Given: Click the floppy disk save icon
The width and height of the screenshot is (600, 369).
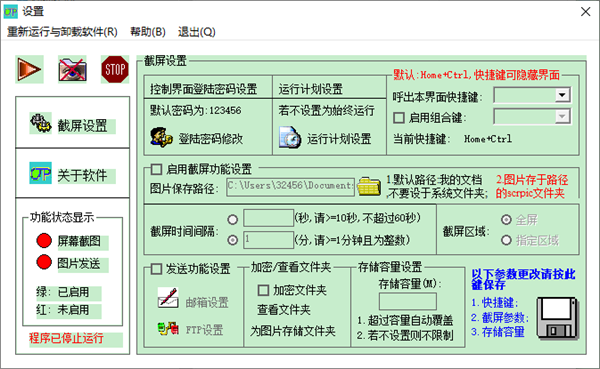Looking at the screenshot, I should coord(558,318).
